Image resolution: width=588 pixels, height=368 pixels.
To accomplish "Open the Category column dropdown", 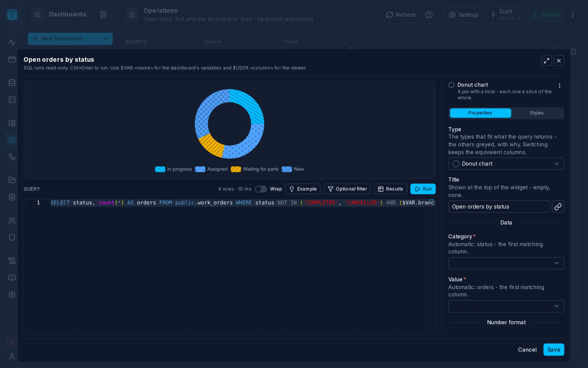I will pos(506,263).
